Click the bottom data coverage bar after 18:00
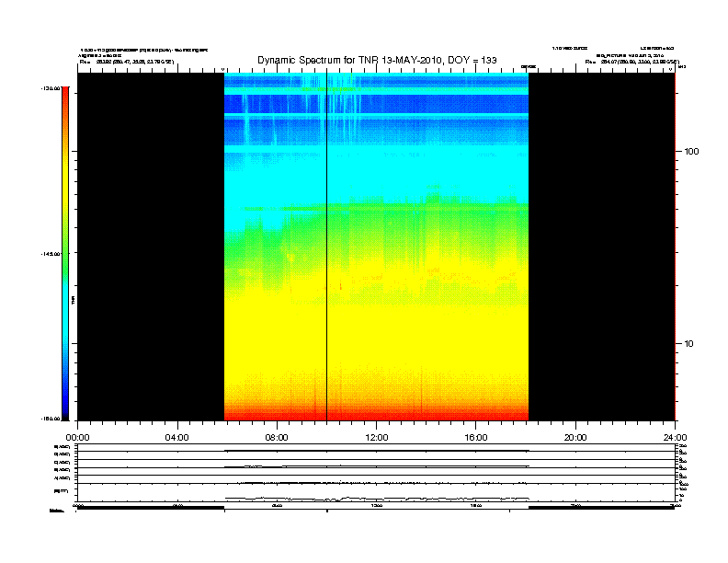The image size is (728, 563). pyautogui.click(x=602, y=508)
